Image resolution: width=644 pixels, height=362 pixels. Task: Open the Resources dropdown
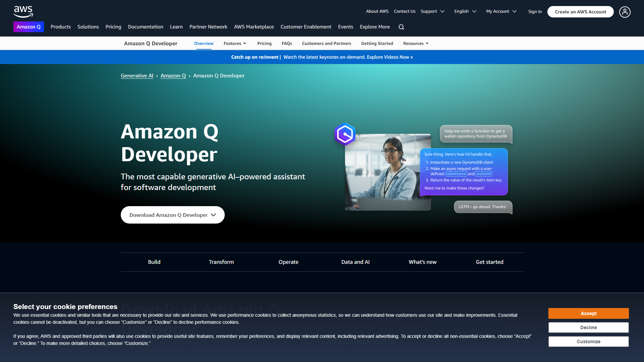click(416, 44)
